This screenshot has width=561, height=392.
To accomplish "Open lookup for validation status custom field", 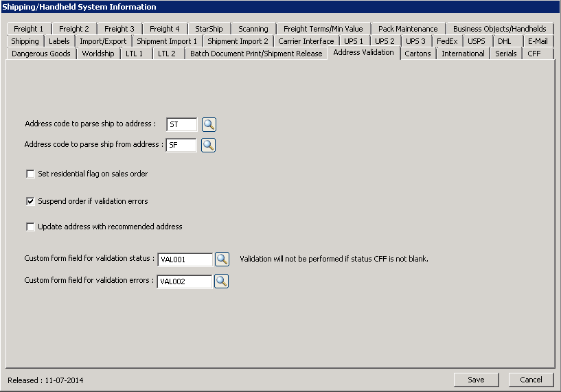I will pyautogui.click(x=222, y=259).
